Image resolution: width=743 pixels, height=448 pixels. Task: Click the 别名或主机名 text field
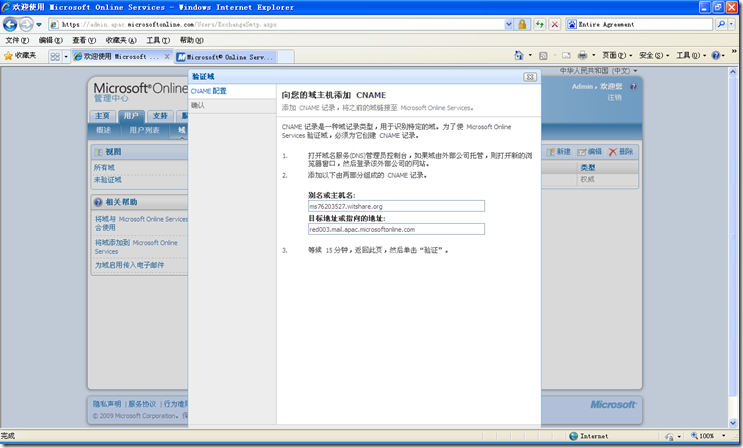coord(396,206)
